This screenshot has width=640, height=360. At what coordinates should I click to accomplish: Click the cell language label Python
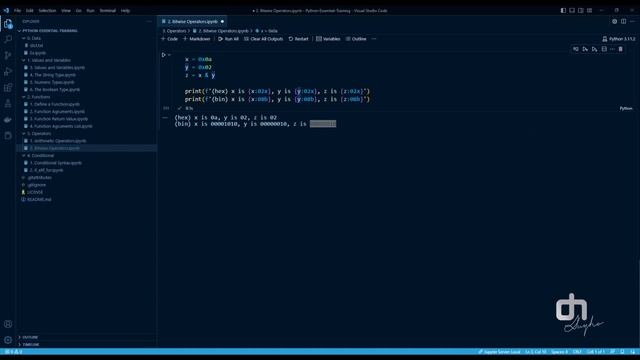(626, 108)
